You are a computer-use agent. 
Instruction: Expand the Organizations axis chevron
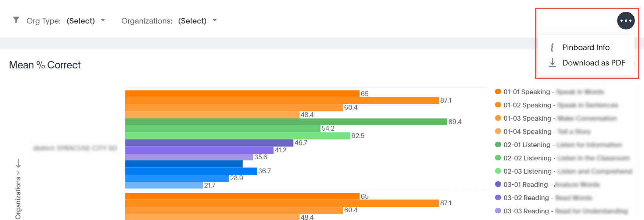pyautogui.click(x=18, y=173)
